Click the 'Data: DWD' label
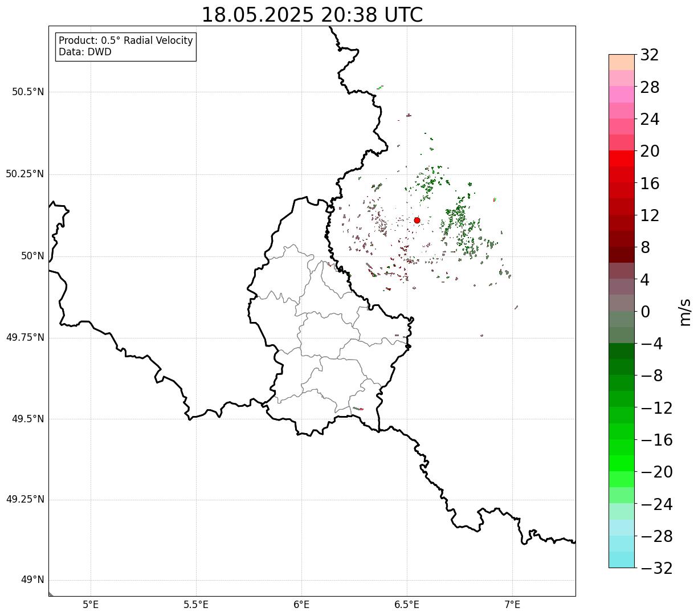Viewport: 698px width, 616px height. pyautogui.click(x=85, y=52)
